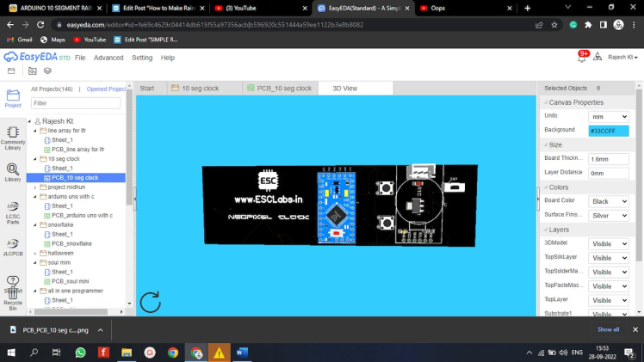Open the Units dropdown
The image size is (644, 362).
608,116
